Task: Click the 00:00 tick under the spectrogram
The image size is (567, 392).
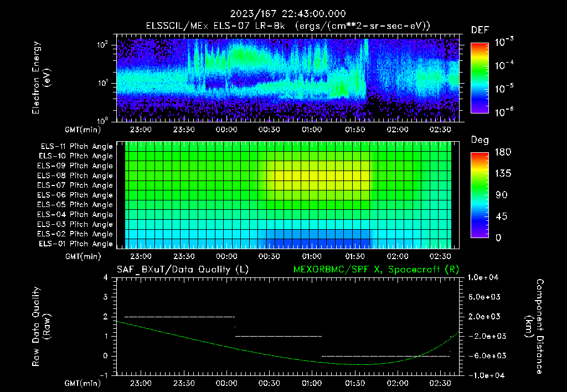Action: click(226, 130)
